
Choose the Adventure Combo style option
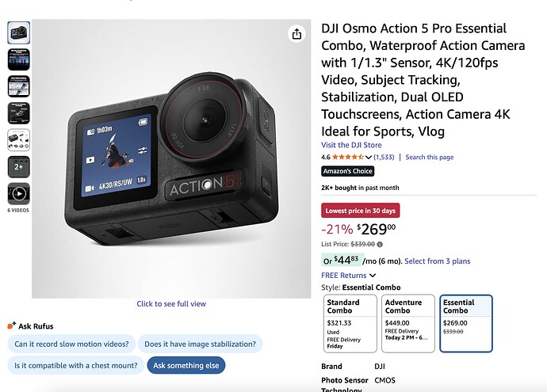click(408, 323)
